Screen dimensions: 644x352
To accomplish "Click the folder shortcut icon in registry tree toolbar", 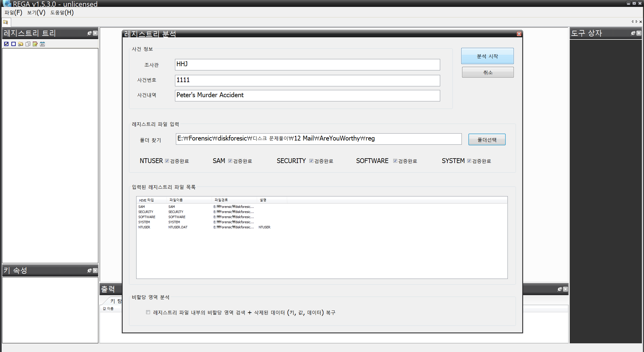I will 21,44.
